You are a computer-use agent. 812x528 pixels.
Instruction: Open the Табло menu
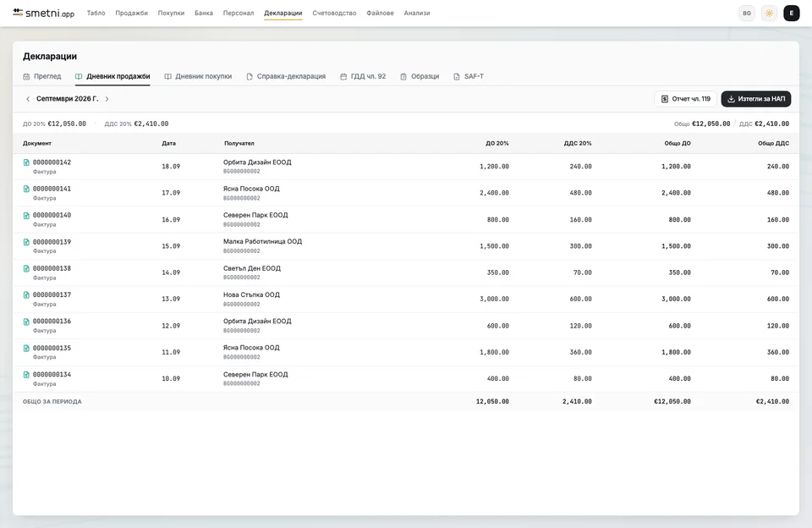(x=96, y=13)
